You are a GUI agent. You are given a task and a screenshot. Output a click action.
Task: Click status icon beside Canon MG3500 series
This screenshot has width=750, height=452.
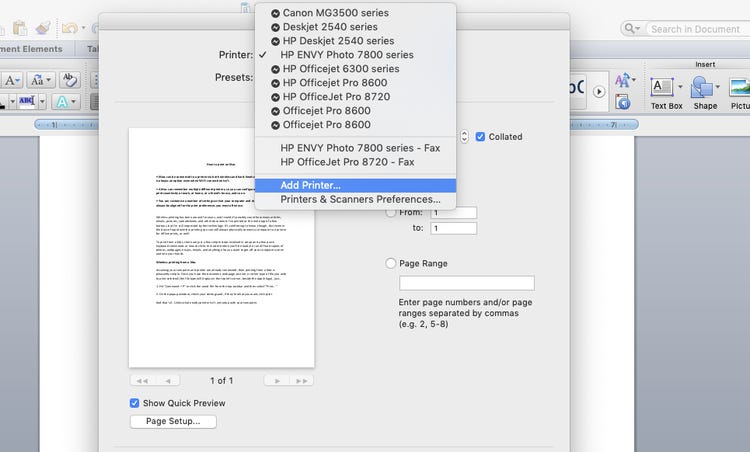275,13
